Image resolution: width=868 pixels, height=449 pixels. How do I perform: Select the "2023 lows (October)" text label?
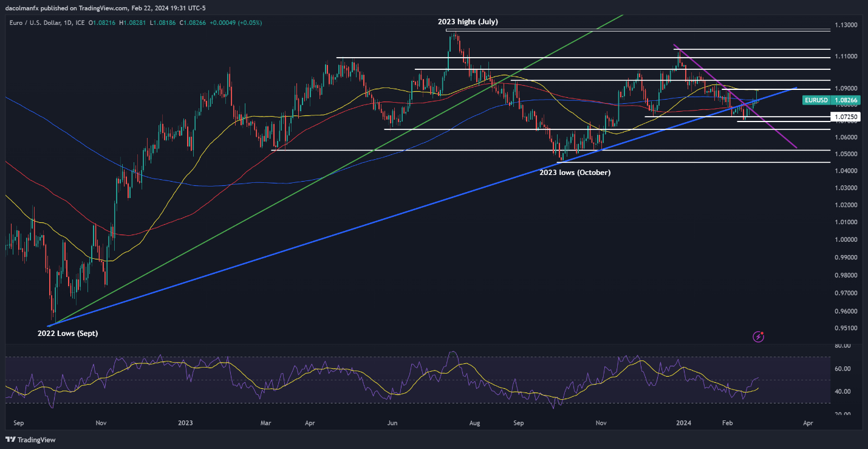[x=575, y=173]
